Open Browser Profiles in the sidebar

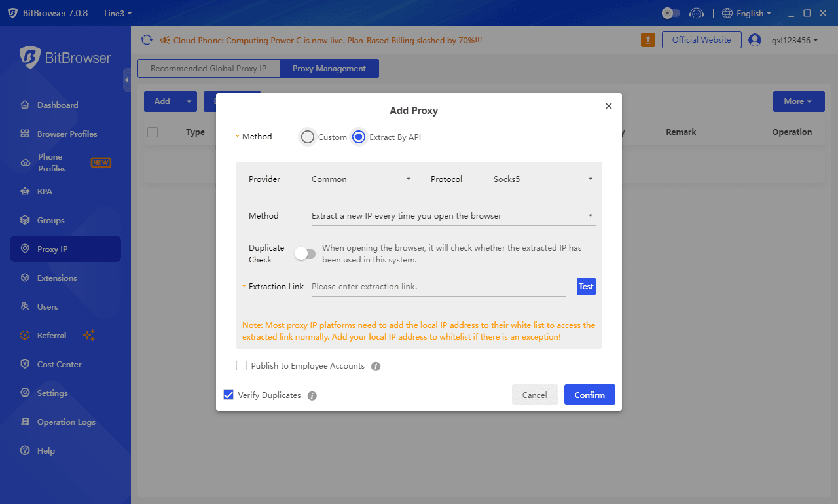[x=67, y=134]
